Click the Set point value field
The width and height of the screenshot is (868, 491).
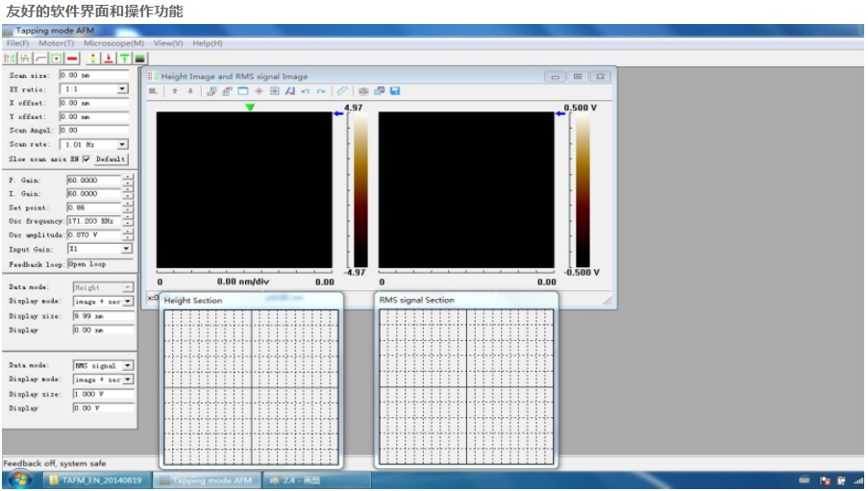[93, 208]
